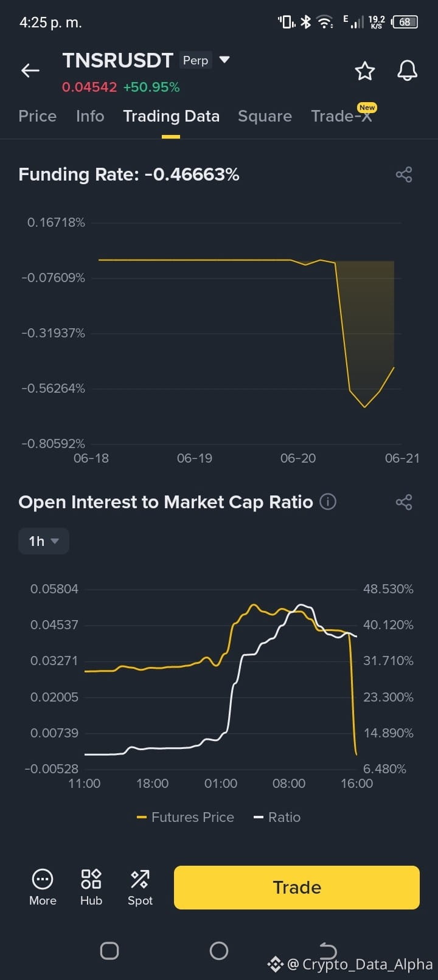
Task: Switch to the Price tab
Action: (x=38, y=116)
